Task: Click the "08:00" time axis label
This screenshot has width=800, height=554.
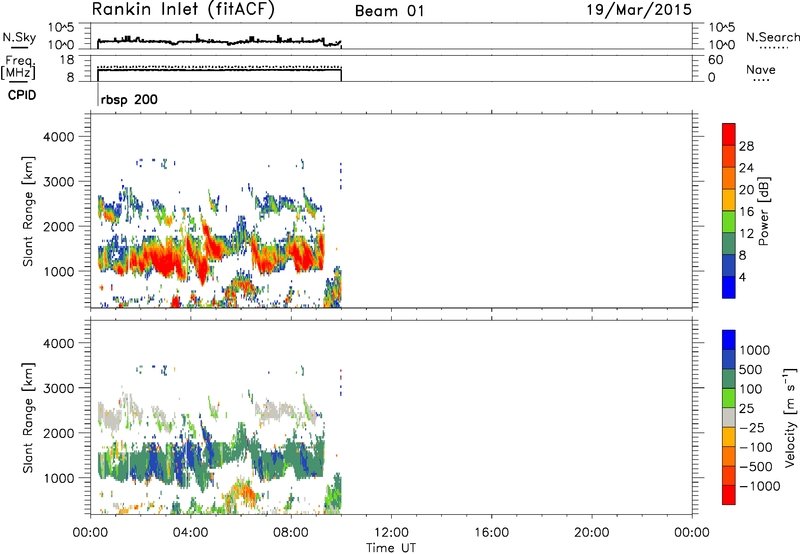Action: coord(291,533)
